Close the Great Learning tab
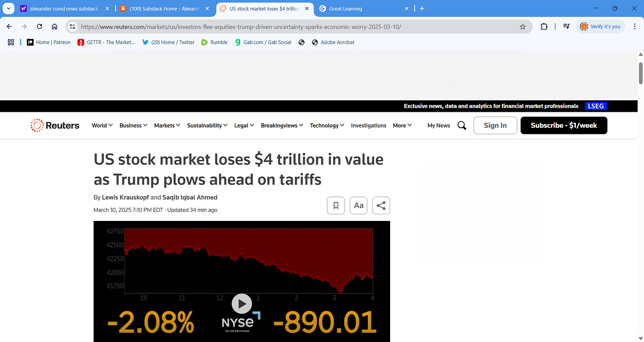 406,8
